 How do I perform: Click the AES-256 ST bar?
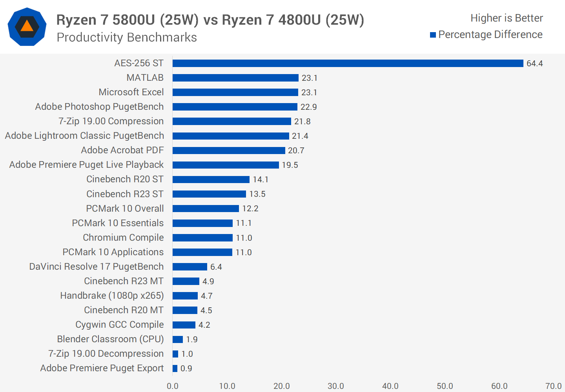[x=348, y=64]
